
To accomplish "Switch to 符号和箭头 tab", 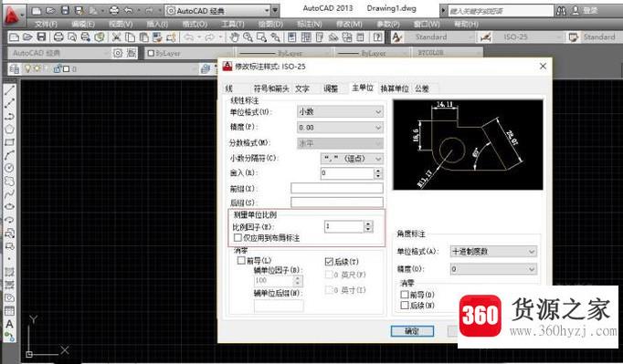I will point(271,88).
